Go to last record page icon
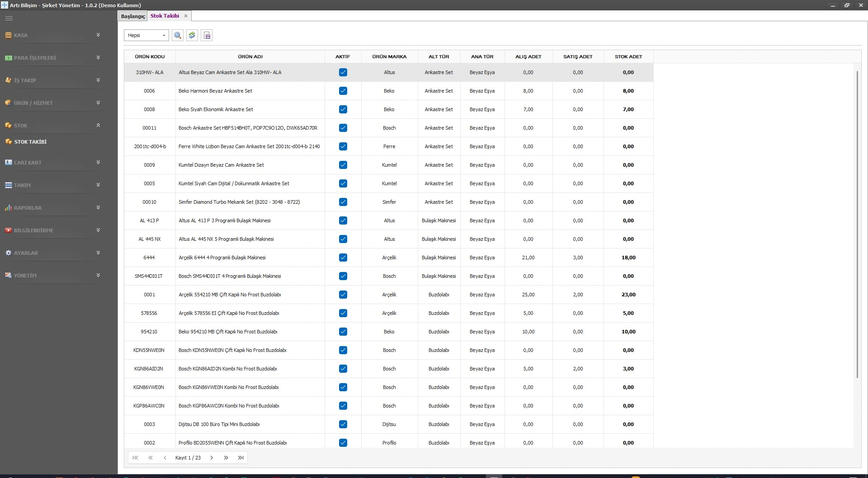The image size is (868, 478). pos(241,458)
